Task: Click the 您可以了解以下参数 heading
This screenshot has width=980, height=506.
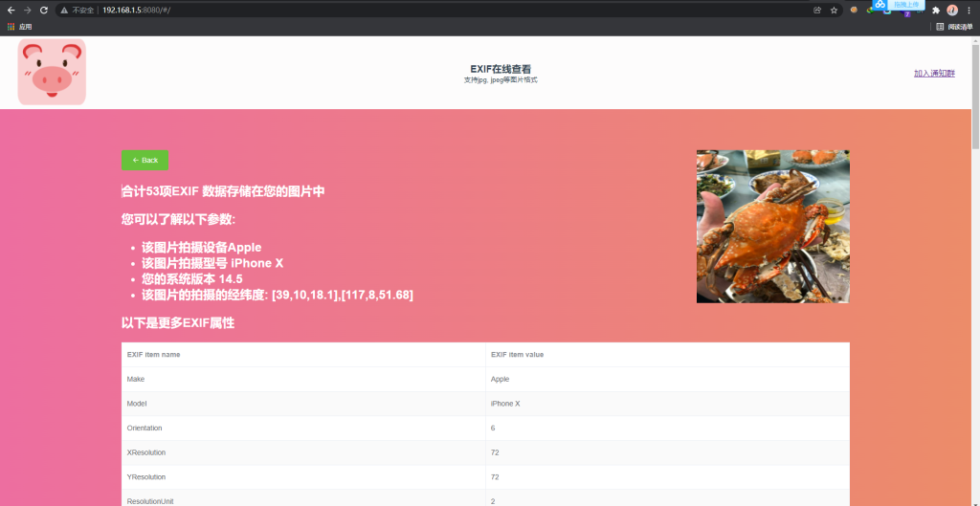Action: 178,219
